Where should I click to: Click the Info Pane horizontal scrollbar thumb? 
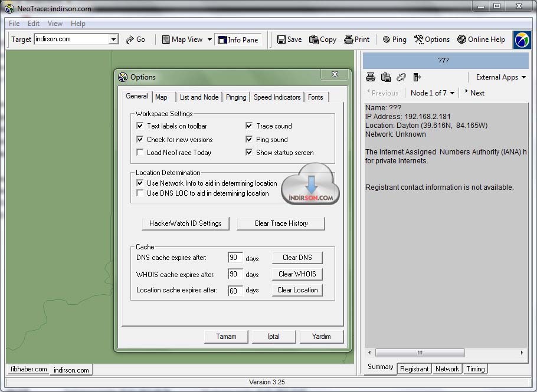(420, 353)
